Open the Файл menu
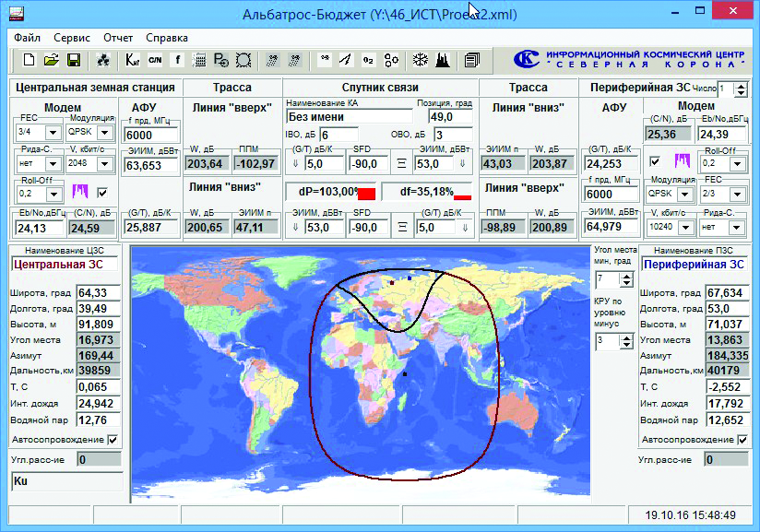Viewport: 760px width, 532px height. pos(27,38)
